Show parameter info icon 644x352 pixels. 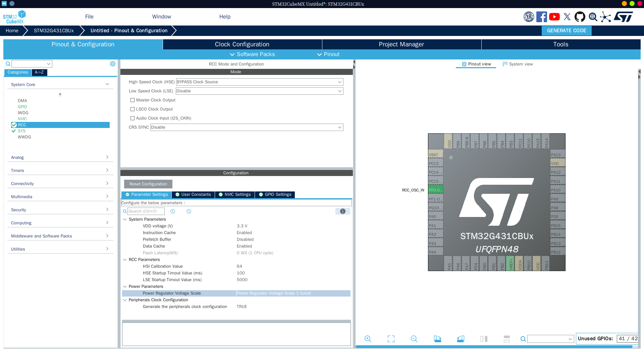343,211
